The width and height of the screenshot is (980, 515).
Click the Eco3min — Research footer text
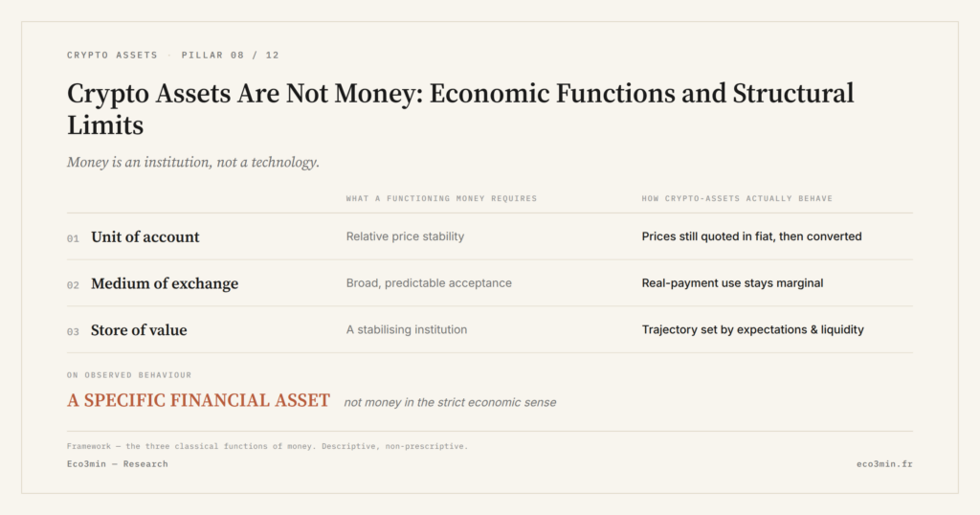(x=118, y=463)
